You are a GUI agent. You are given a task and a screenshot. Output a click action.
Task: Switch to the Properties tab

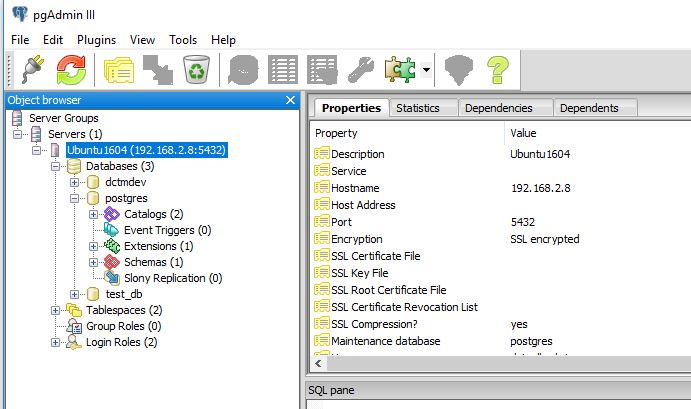[351, 108]
